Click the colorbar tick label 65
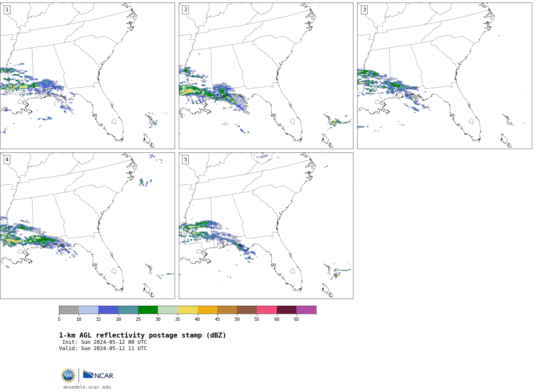Image resolution: width=536 pixels, height=392 pixels. click(296, 320)
